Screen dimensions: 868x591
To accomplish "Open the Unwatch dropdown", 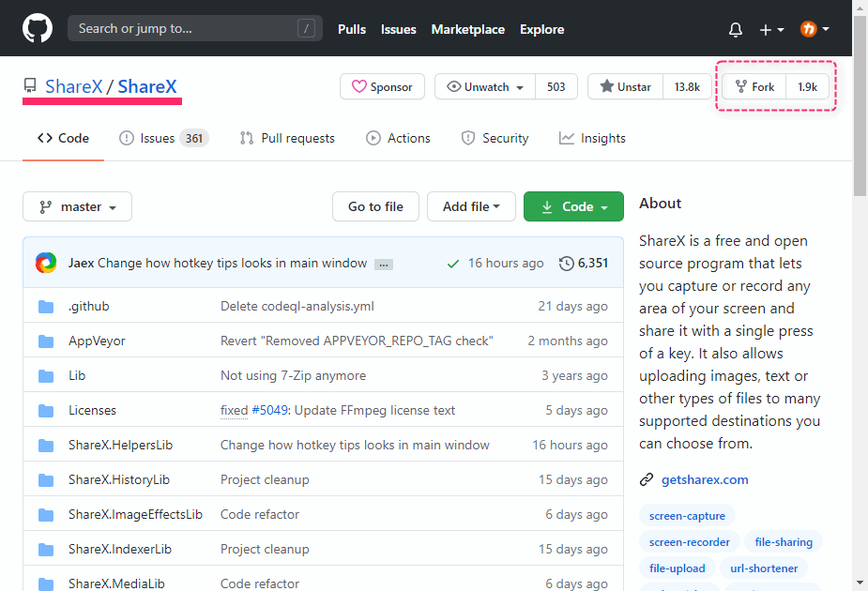I will [x=485, y=87].
